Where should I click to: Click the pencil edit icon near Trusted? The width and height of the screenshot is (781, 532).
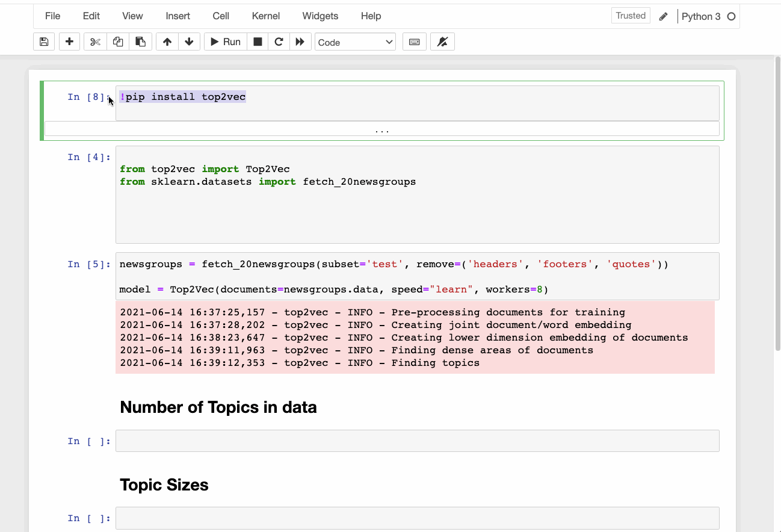tap(663, 16)
